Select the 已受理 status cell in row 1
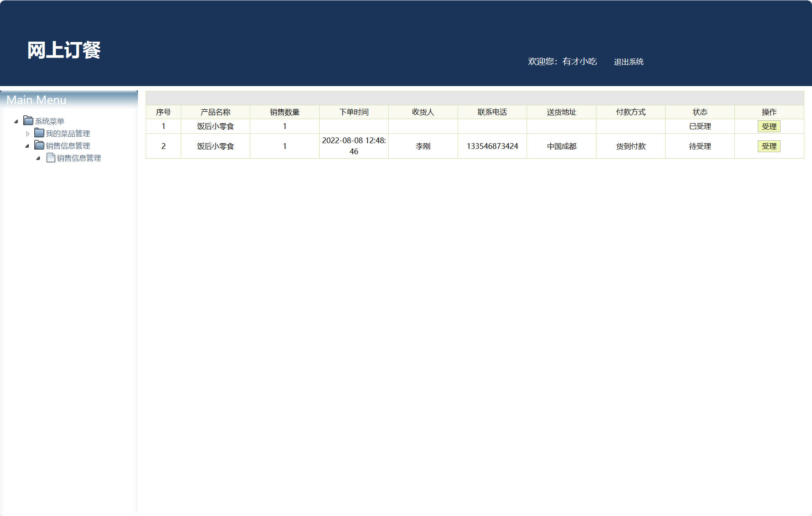812x516 pixels. coord(700,126)
